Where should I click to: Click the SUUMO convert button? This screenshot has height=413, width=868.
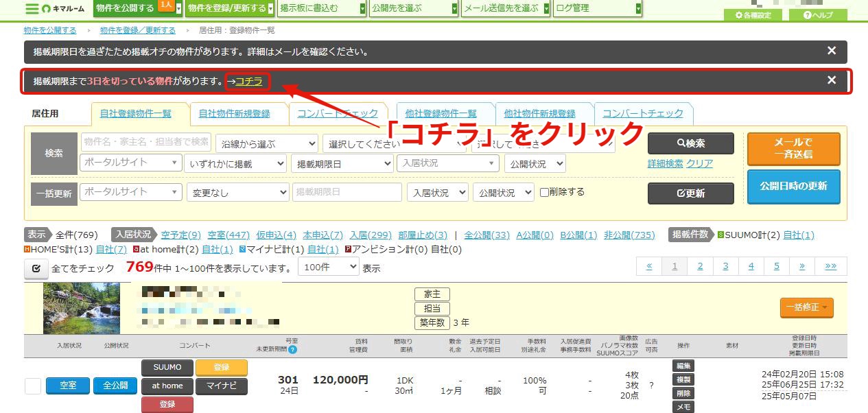167,368
